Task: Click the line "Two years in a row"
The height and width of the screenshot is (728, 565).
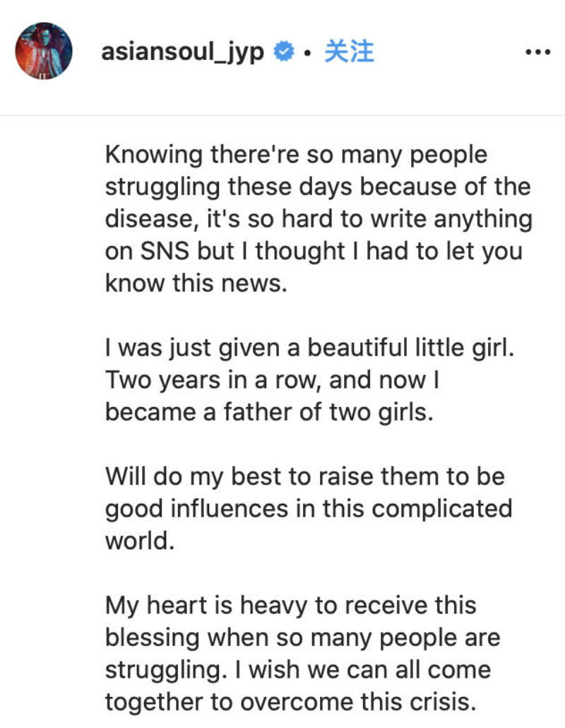Action: click(x=273, y=380)
